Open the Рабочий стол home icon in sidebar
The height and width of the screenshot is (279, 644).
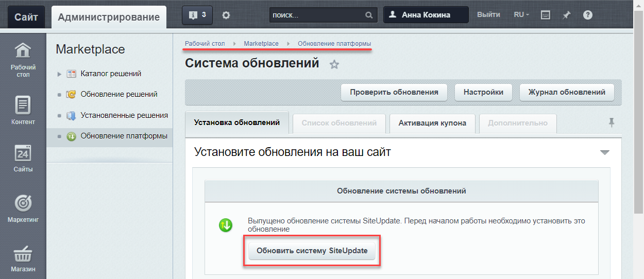tap(23, 50)
